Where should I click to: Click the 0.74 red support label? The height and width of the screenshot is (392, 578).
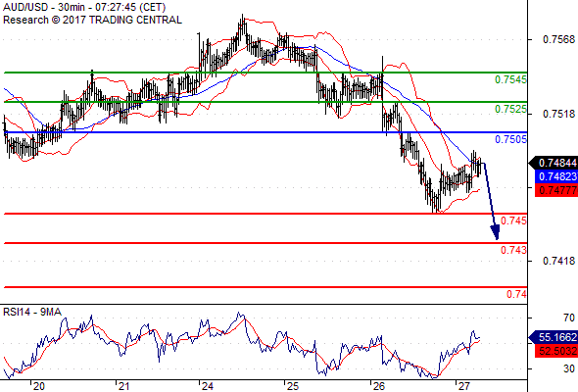point(516,294)
